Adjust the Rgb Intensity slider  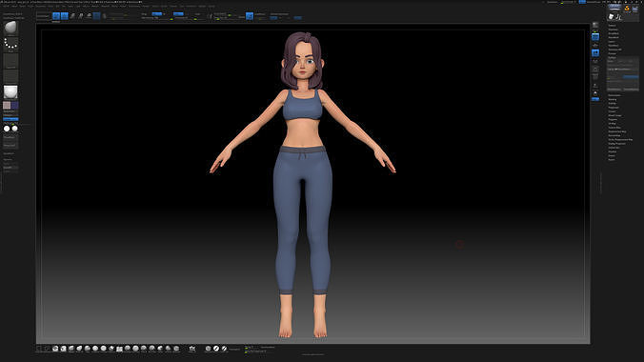(x=156, y=18)
